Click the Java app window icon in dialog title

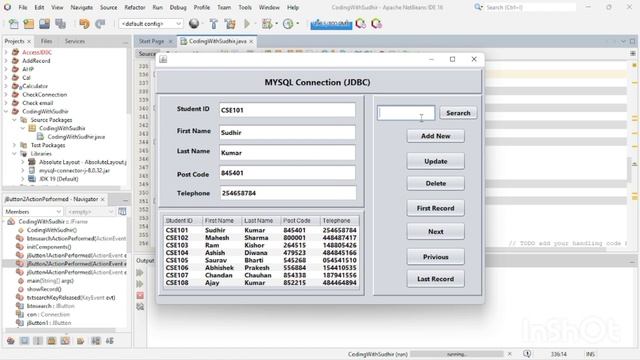click(x=163, y=60)
